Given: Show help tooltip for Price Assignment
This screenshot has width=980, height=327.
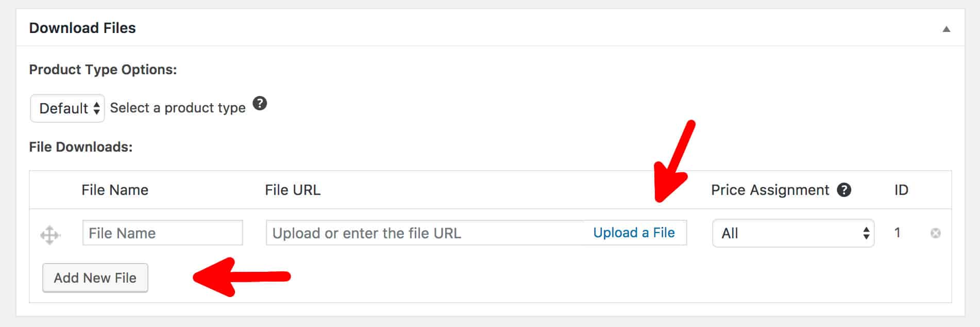Looking at the screenshot, I should (844, 190).
